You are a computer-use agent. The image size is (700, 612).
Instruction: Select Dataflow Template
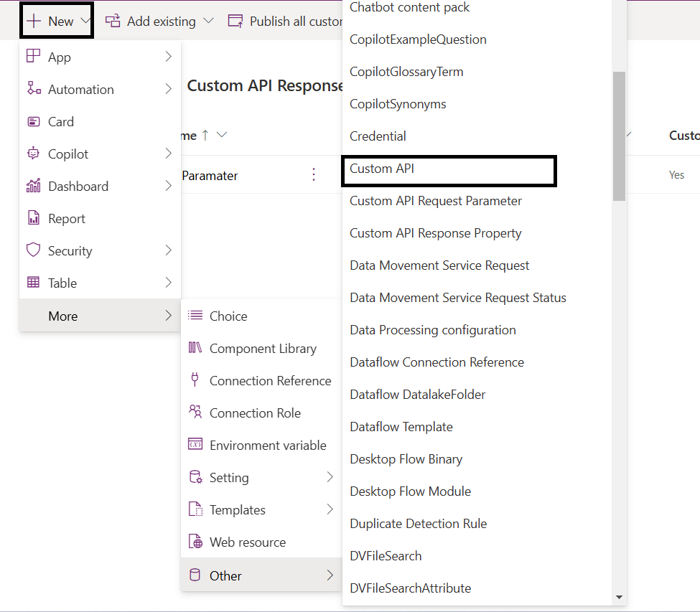401,427
